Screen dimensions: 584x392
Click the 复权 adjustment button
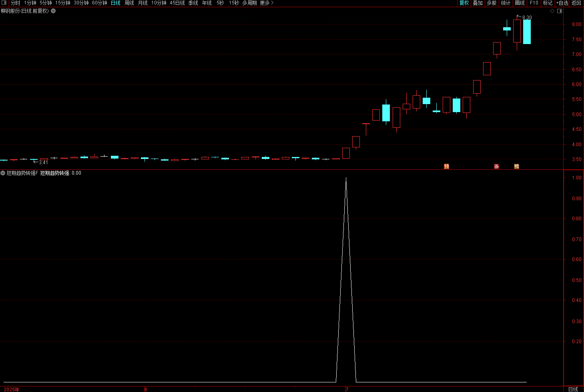464,3
